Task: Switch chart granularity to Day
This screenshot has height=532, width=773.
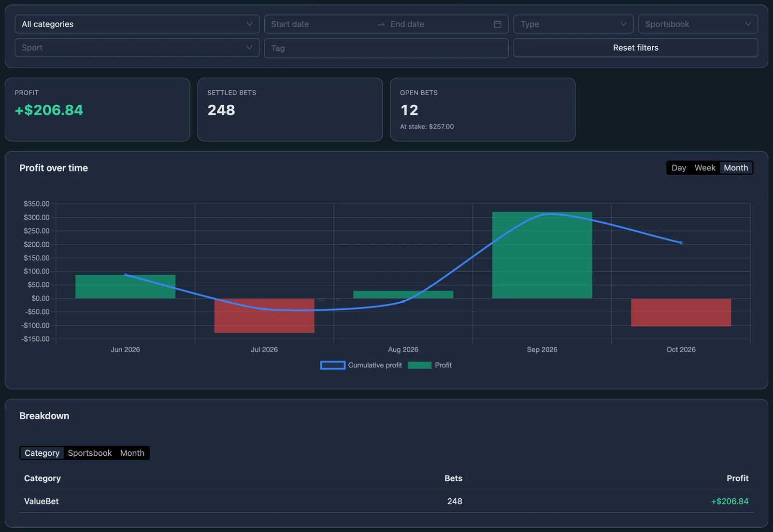Action: [x=678, y=168]
